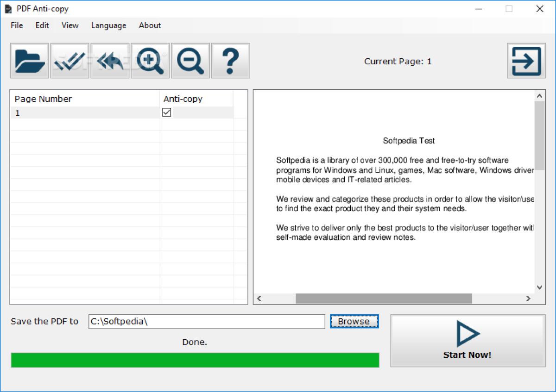
Task: Click the double checkmark select-all icon
Action: tap(69, 61)
